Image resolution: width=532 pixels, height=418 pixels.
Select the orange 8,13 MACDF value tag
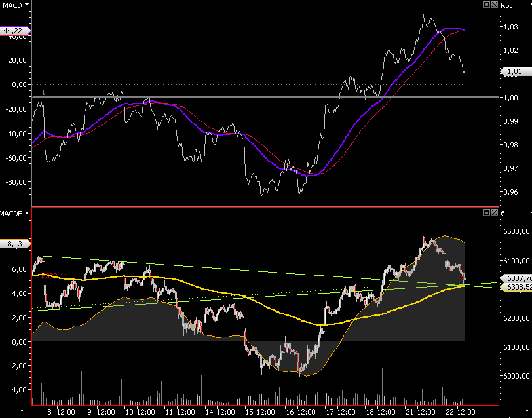tap(15, 244)
